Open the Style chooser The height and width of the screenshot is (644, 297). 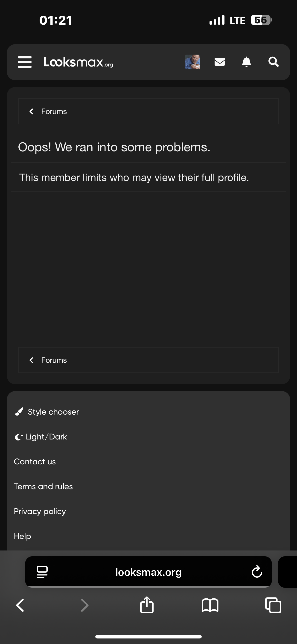[53, 412]
